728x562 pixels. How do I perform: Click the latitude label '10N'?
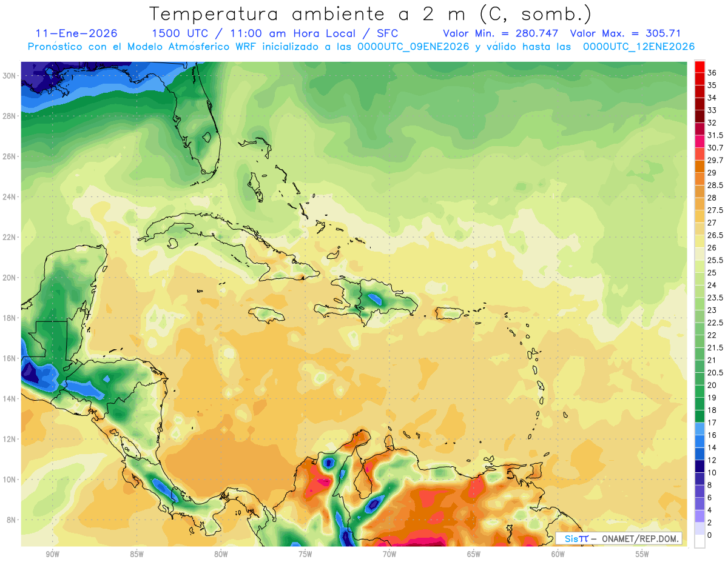[9, 480]
